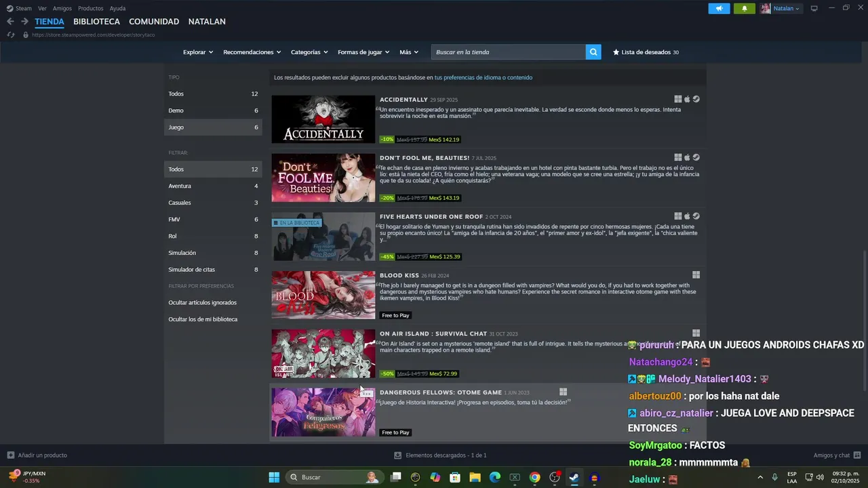Click the microphone icon in the system tray
The width and height of the screenshot is (868, 488).
tap(774, 477)
